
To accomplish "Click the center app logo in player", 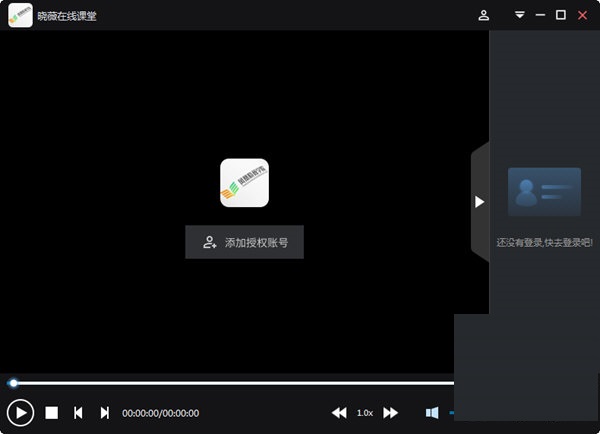I will [244, 183].
